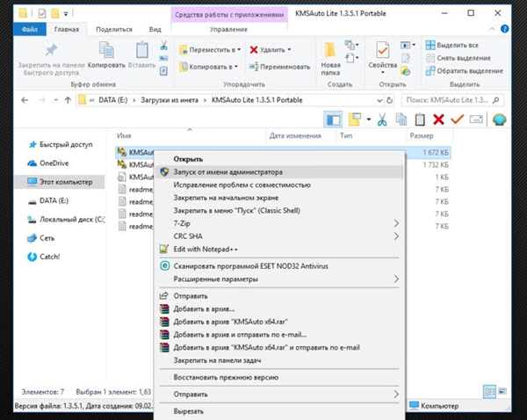
Task: Go back with the left arrow button
Action: click(x=25, y=100)
